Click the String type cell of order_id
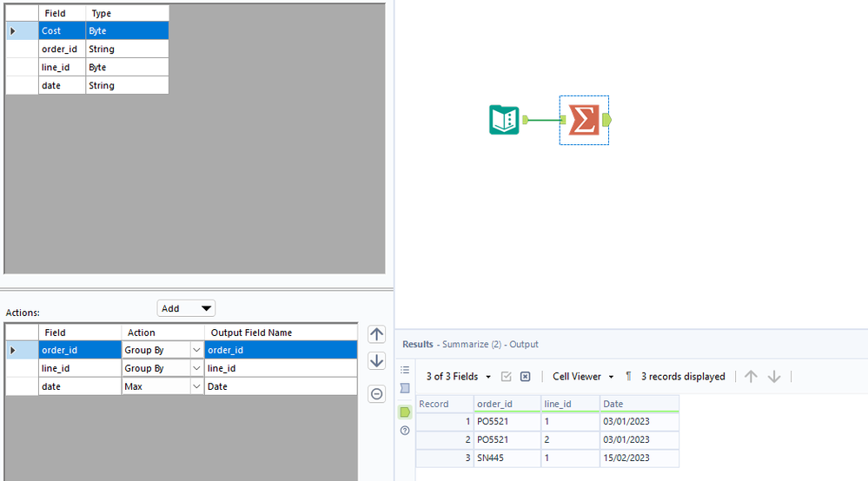 (x=128, y=49)
